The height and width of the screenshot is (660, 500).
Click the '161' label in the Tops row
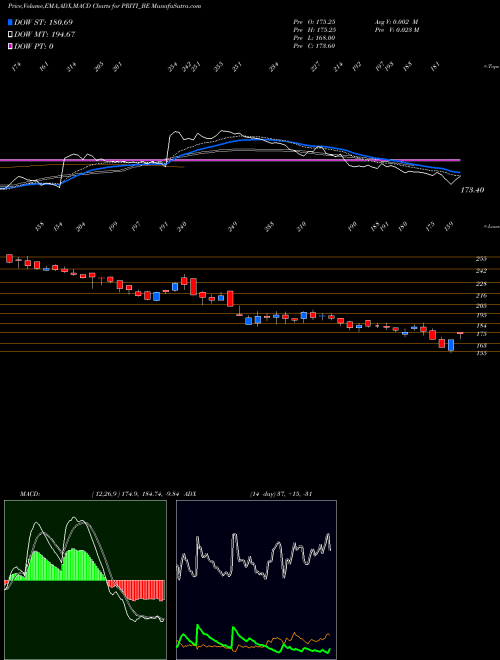[44, 67]
